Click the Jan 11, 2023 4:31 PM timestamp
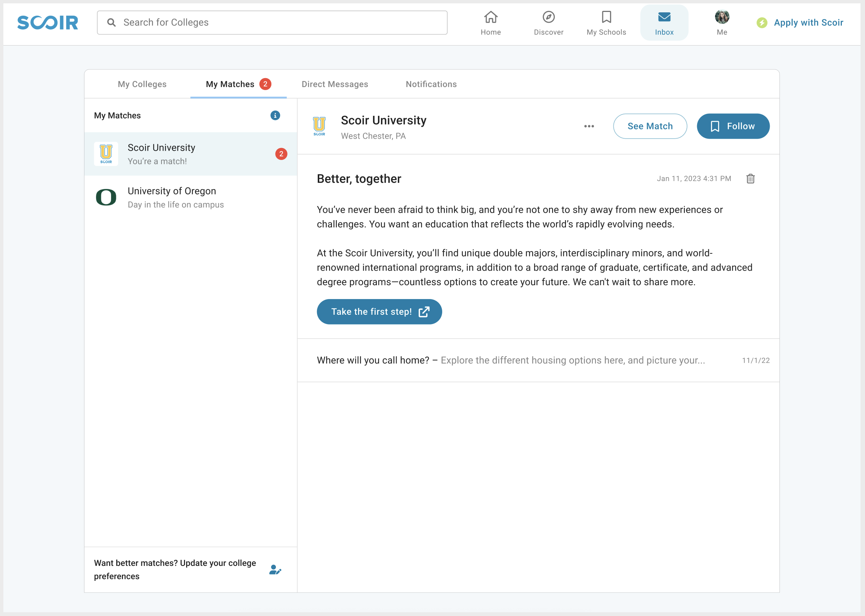Viewport: 865px width, 616px height. tap(693, 179)
